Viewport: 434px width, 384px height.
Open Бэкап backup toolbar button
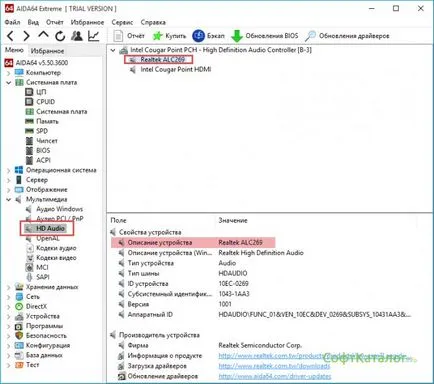point(209,36)
